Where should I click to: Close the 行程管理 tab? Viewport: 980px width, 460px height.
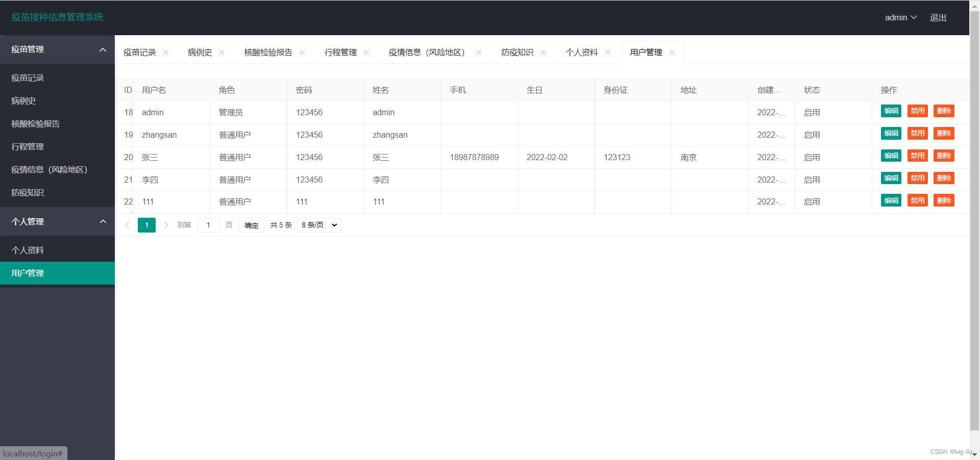pos(366,53)
